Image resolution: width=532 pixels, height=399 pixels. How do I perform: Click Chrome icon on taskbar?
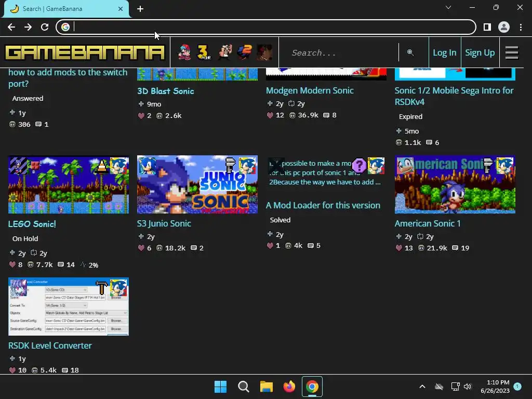(312, 387)
